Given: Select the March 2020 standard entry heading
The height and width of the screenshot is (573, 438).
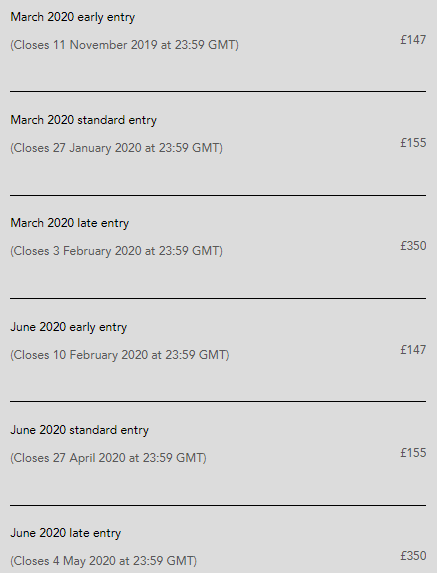Looking at the screenshot, I should (84, 120).
